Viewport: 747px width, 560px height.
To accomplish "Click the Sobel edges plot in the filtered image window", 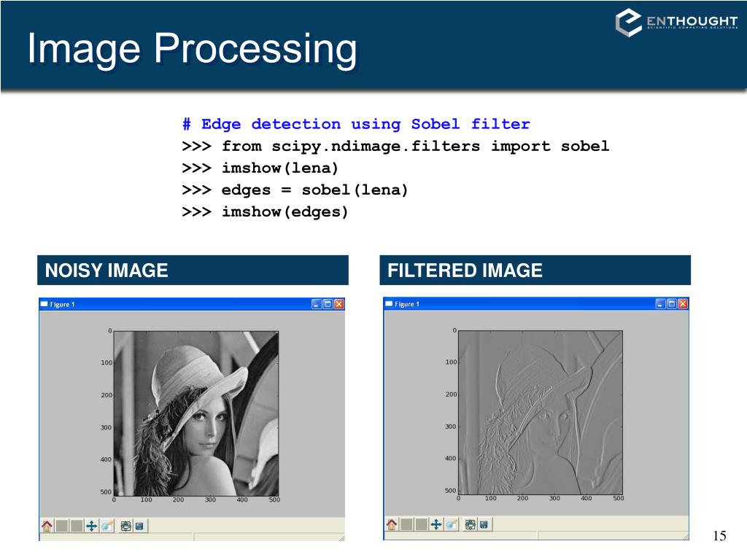I will click(541, 413).
